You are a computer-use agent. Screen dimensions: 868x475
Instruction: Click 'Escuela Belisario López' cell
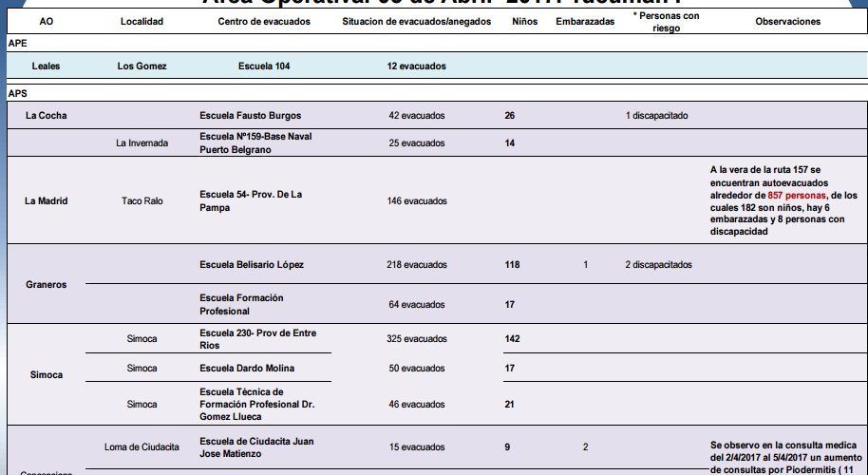(252, 265)
